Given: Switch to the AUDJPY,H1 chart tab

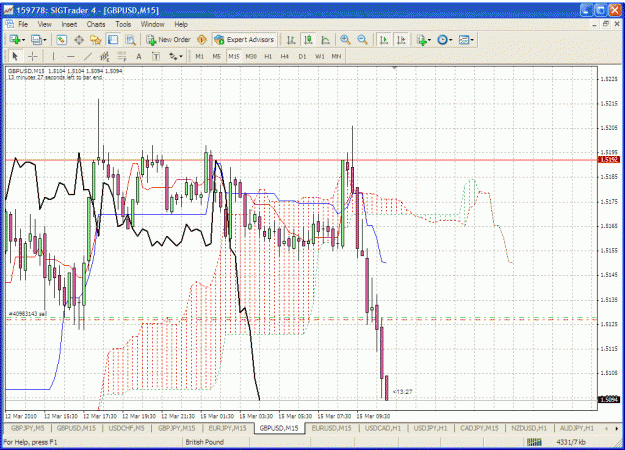Looking at the screenshot, I should point(577,428).
